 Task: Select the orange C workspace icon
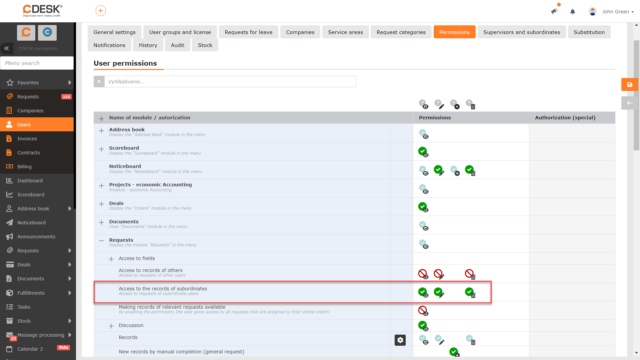(x=26, y=32)
